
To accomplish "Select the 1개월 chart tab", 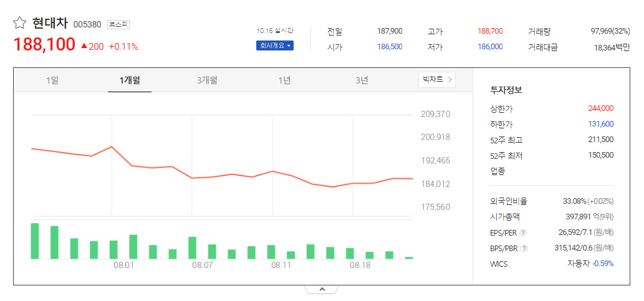I will coord(130,80).
